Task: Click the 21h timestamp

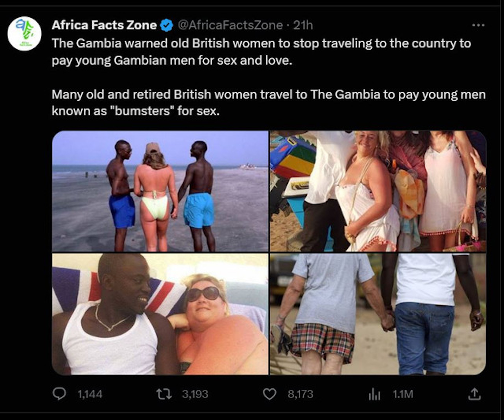Action: [x=303, y=25]
